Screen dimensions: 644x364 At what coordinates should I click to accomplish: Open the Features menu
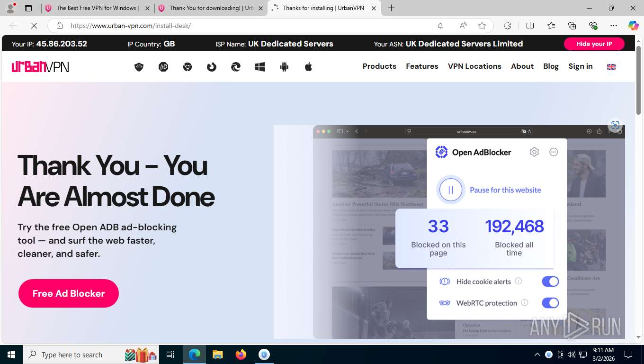[422, 66]
